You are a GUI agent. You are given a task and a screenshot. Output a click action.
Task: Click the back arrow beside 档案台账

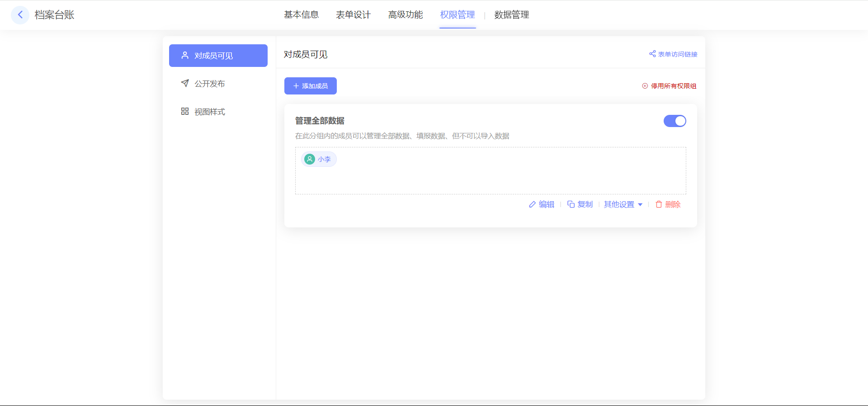coord(20,15)
